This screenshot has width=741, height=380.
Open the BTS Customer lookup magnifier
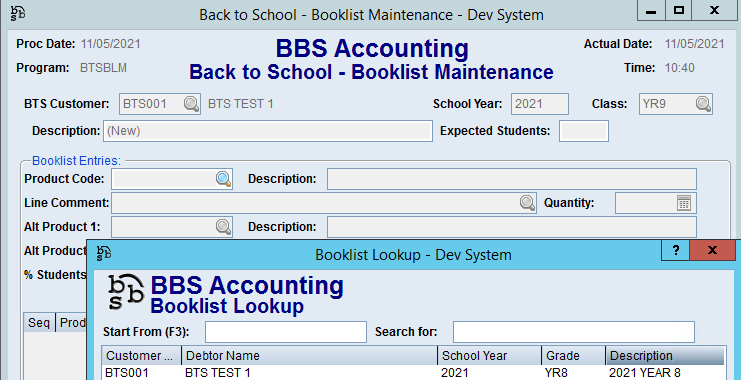pos(191,104)
